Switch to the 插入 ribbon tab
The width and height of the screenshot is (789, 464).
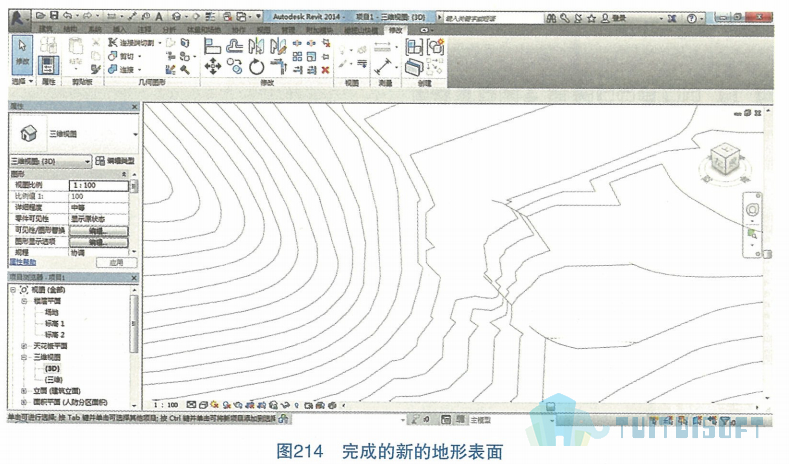(119, 30)
